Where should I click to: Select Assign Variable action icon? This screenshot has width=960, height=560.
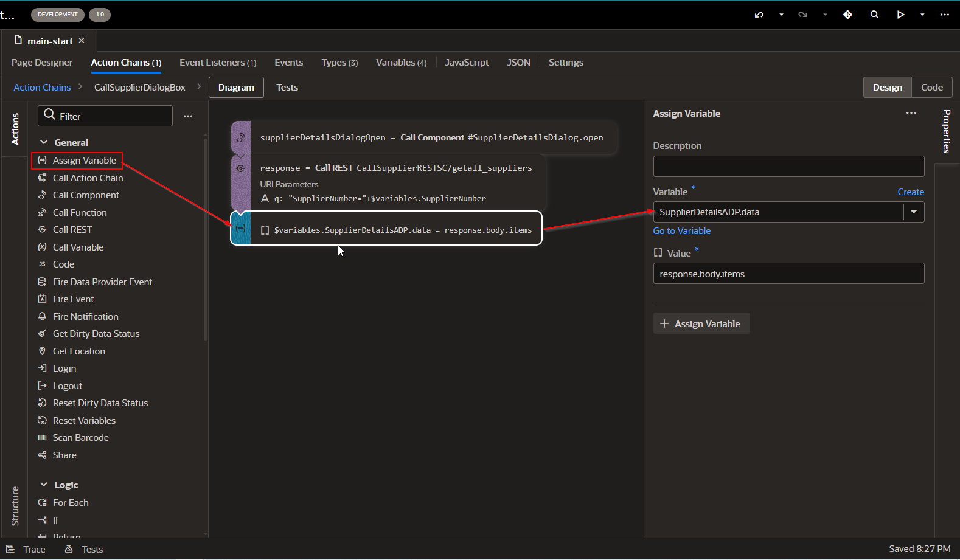point(42,160)
